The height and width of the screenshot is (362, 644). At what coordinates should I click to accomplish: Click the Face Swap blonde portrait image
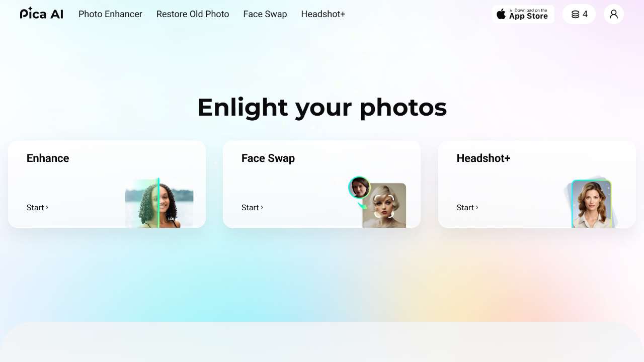point(384,205)
